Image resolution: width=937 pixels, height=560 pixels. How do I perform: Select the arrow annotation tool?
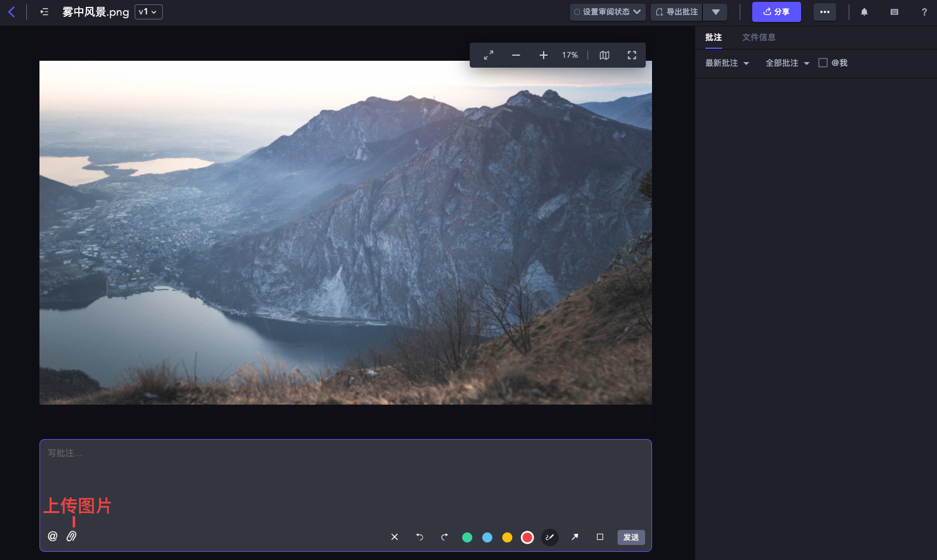(575, 537)
